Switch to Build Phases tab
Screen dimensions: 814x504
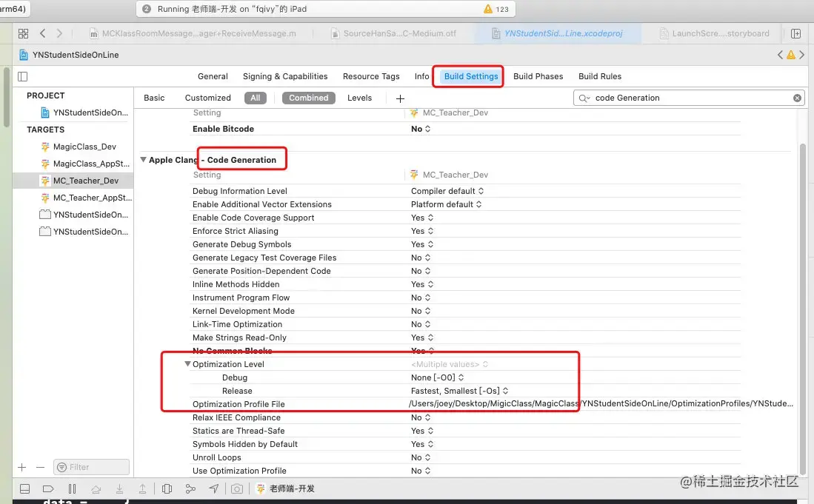tap(538, 76)
